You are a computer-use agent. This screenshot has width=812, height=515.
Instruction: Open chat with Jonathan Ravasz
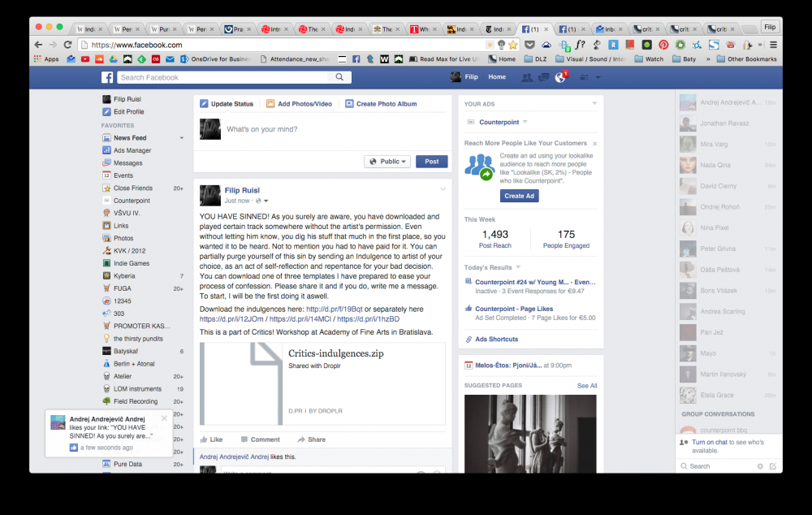728,123
